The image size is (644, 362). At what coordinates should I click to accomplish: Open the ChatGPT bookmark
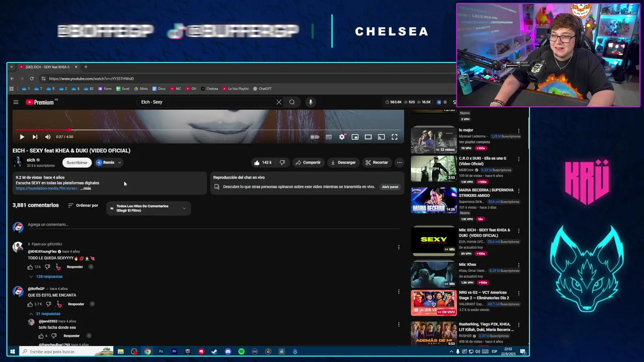(262, 88)
